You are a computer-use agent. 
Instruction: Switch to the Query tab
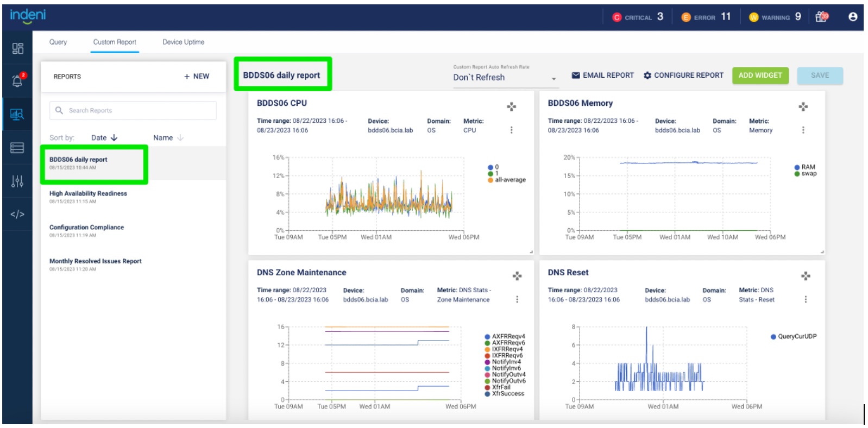point(58,42)
